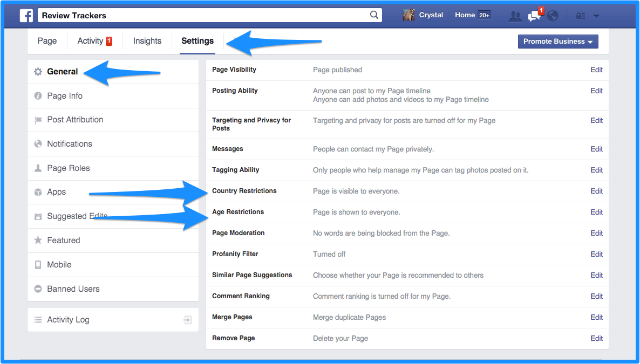Go to Home in top bar

[x=465, y=15]
